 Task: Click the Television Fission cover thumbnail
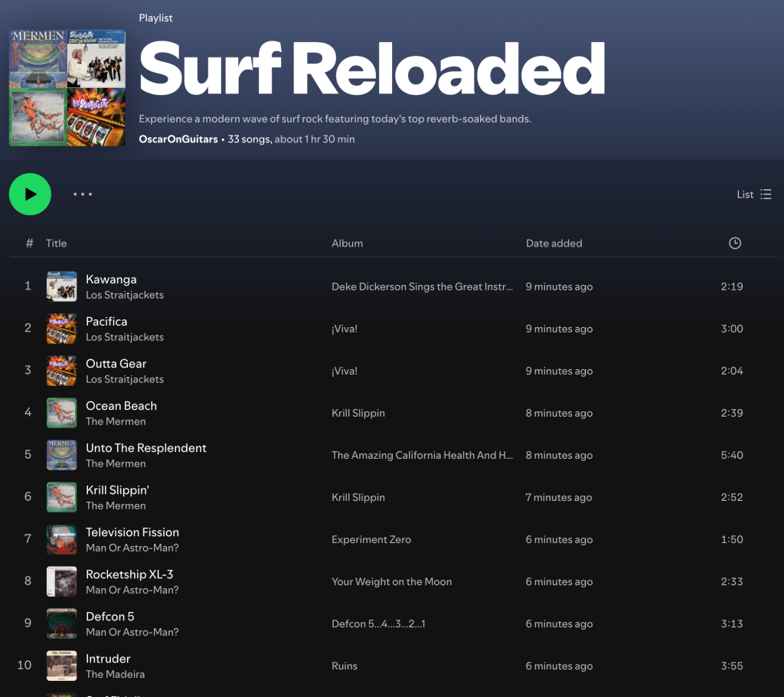[61, 539]
